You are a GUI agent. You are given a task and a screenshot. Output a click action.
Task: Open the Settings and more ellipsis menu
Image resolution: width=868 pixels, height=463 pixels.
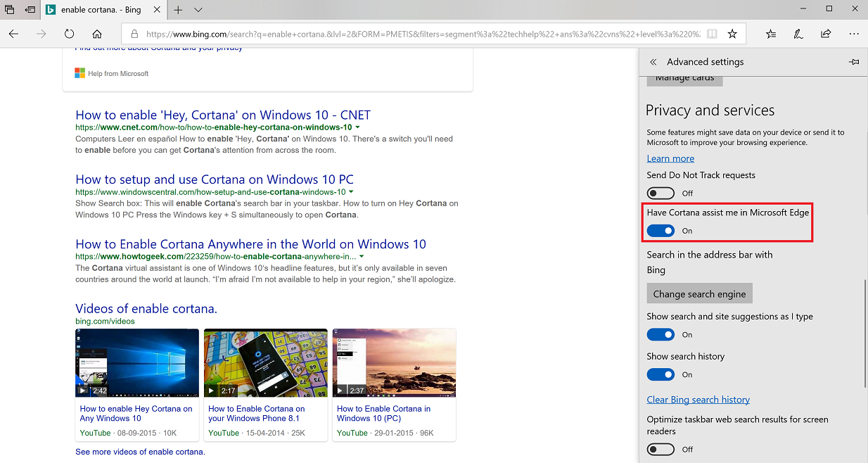853,34
